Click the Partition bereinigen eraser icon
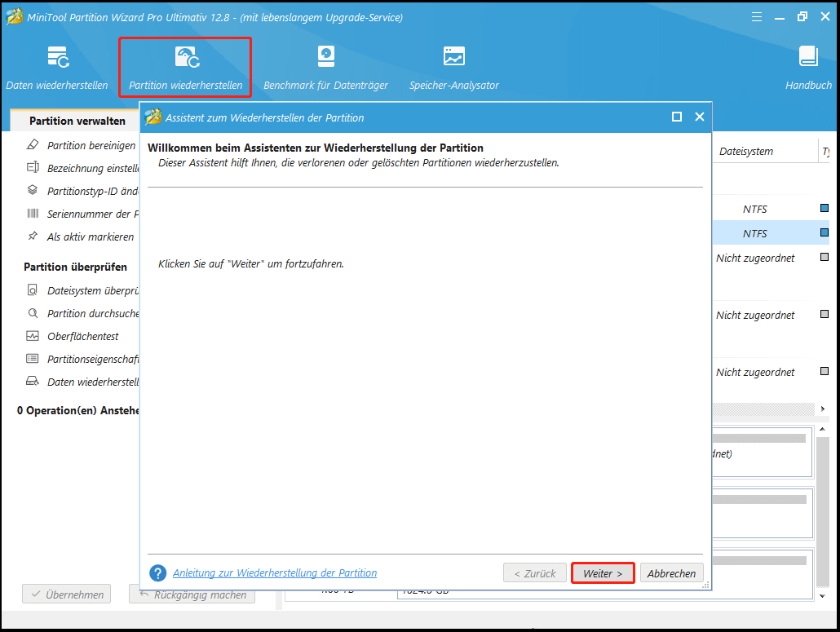840x632 pixels. (x=33, y=144)
